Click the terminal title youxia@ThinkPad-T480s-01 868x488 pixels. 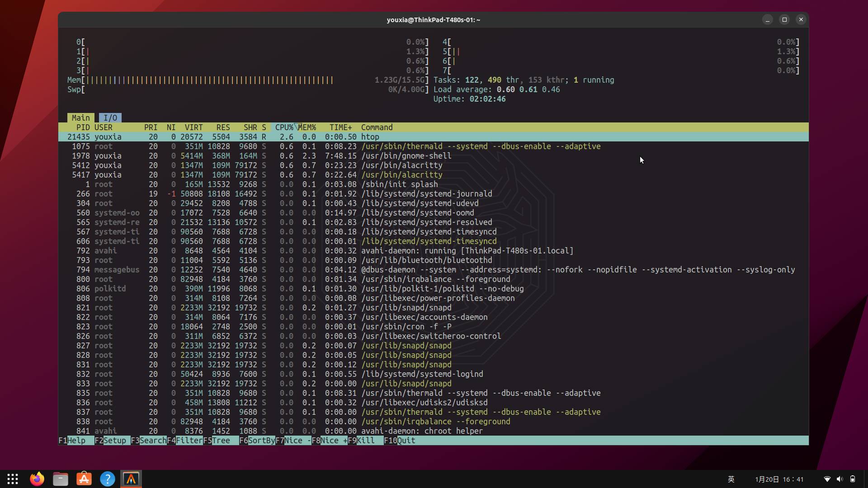coord(433,20)
